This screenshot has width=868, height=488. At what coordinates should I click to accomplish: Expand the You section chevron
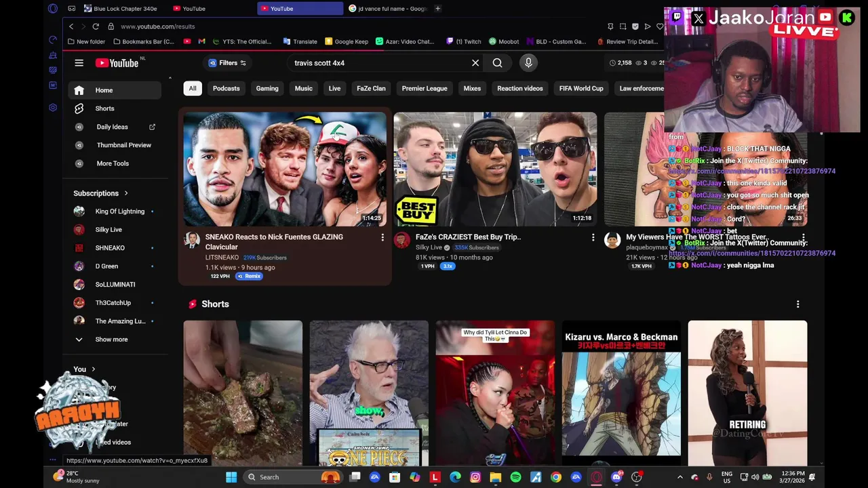[x=94, y=369]
